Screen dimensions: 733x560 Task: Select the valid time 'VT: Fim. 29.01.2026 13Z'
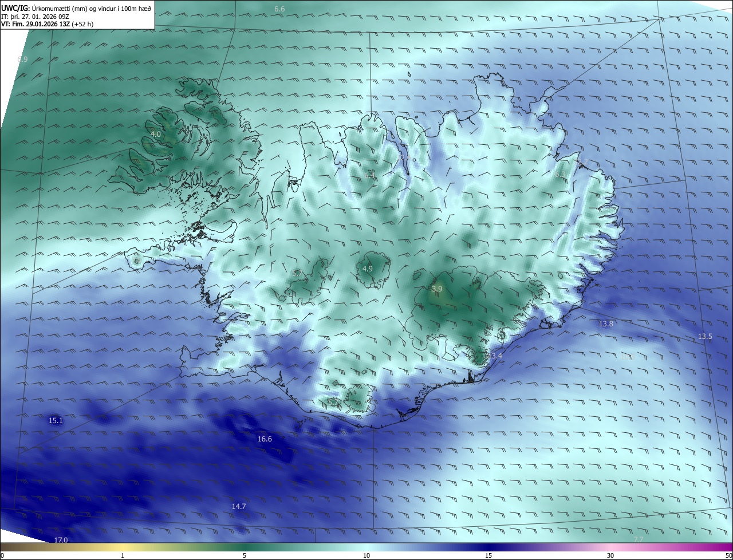click(x=36, y=24)
